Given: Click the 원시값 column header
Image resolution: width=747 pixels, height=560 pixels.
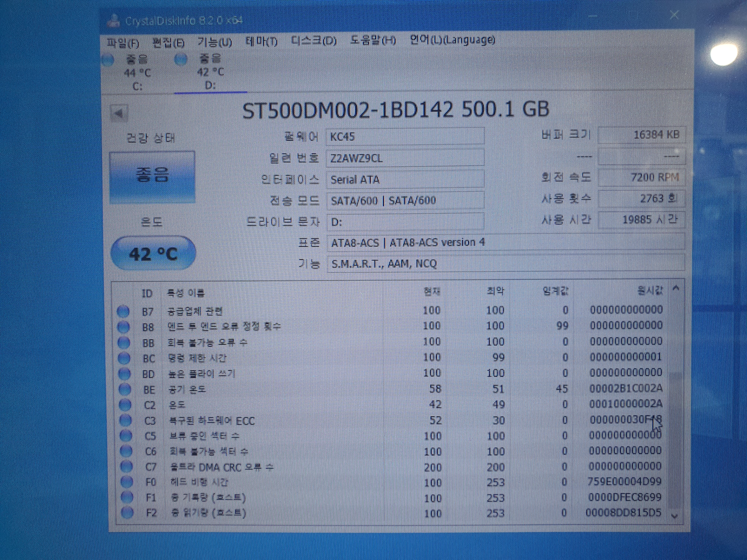Looking at the screenshot, I should 650,290.
